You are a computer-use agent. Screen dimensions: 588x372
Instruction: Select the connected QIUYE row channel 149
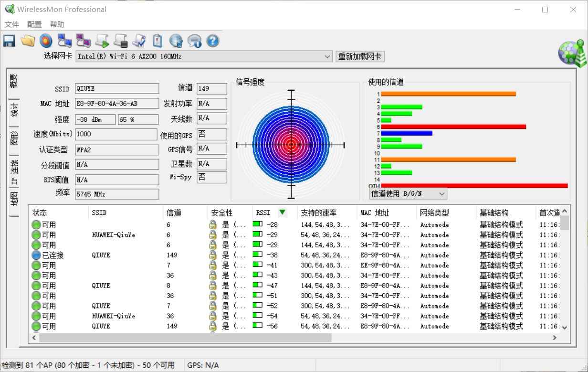click(x=296, y=255)
